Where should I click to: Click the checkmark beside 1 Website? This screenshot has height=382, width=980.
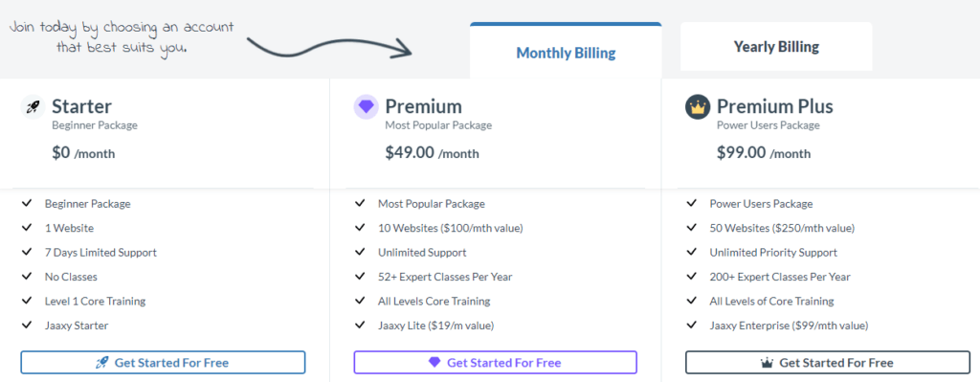(27, 228)
